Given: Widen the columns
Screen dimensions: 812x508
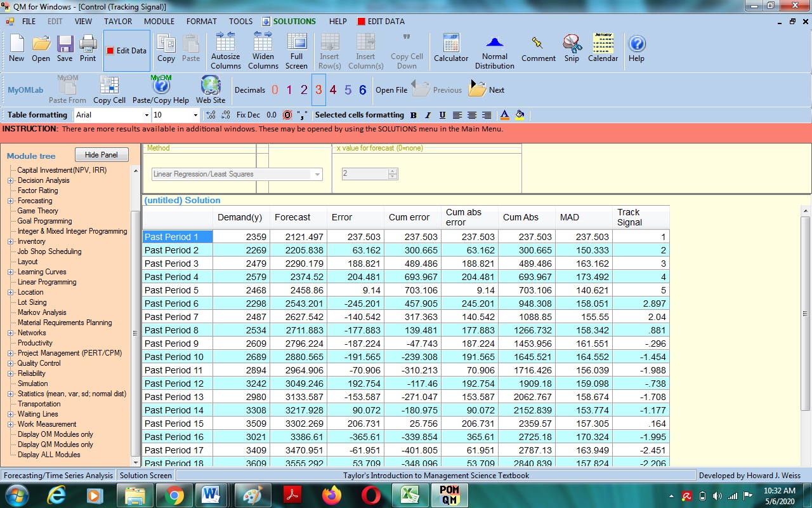Looking at the screenshot, I should pos(263,50).
